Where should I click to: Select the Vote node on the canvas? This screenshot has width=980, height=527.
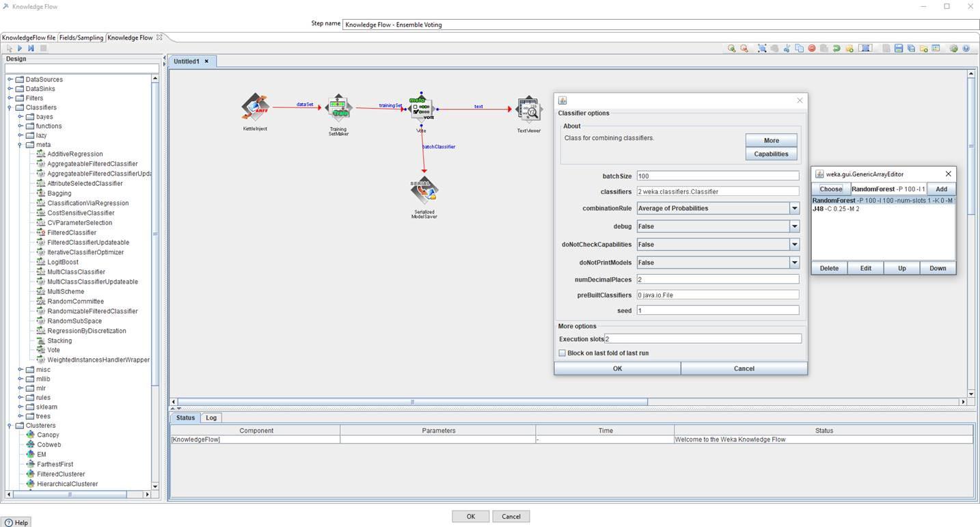tap(422, 107)
